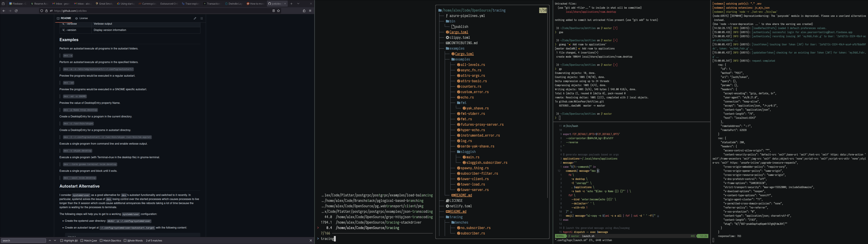
Task: Bookmark page with the star icon
Action: 278,11
